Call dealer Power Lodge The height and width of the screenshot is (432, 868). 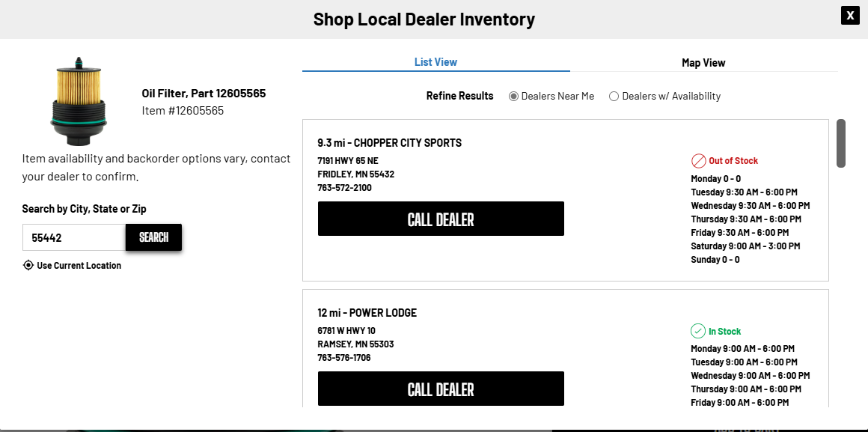pos(441,389)
